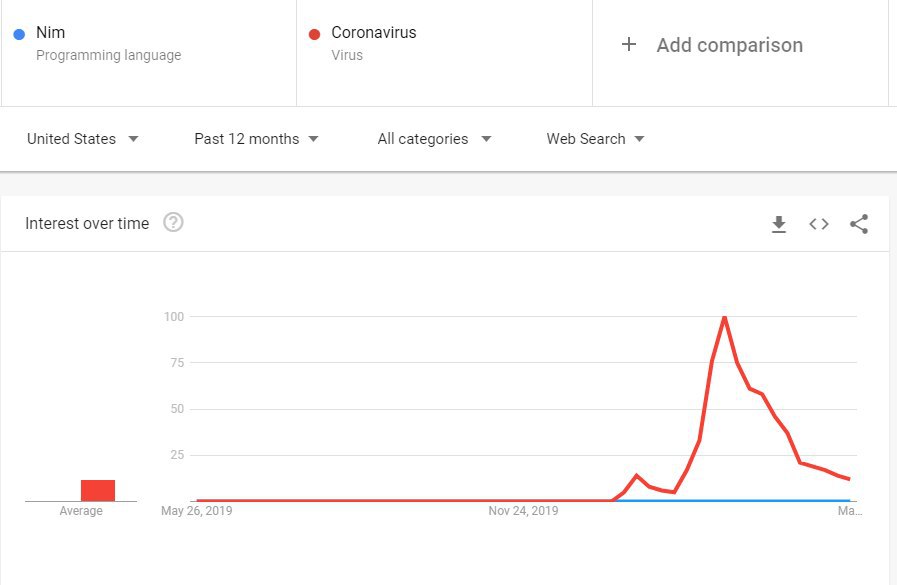897x585 pixels.
Task: Share the Interest over time chart
Action: 859,224
